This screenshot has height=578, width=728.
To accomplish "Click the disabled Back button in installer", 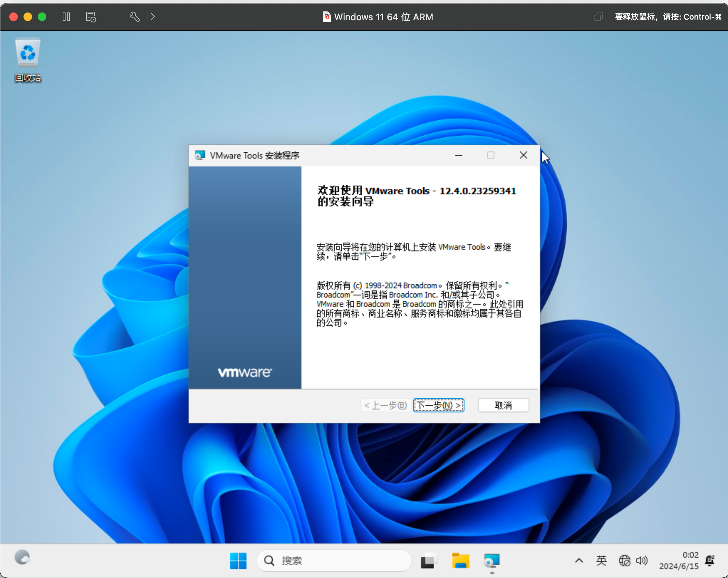I will tap(386, 405).
